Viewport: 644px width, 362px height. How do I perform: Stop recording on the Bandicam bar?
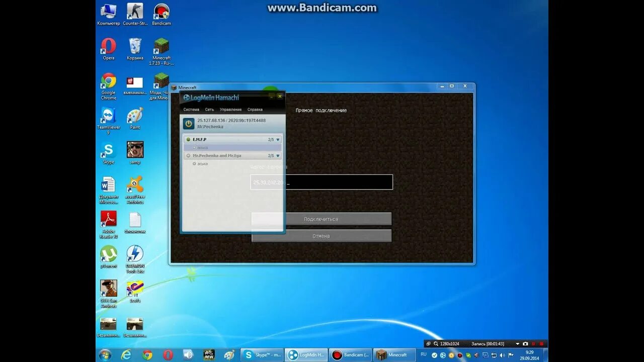tap(542, 344)
